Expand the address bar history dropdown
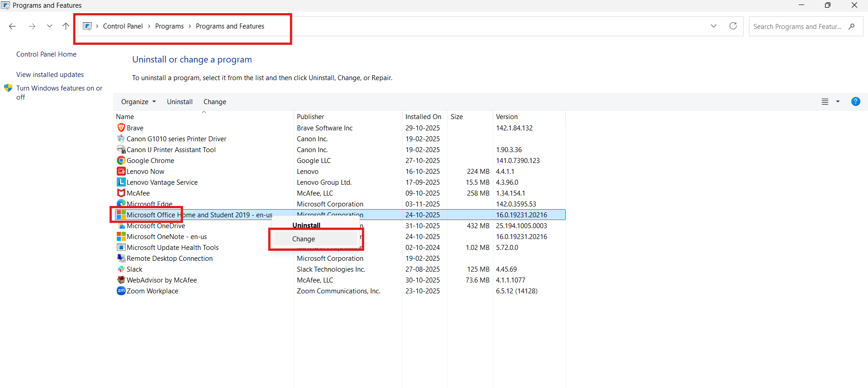 click(x=714, y=26)
